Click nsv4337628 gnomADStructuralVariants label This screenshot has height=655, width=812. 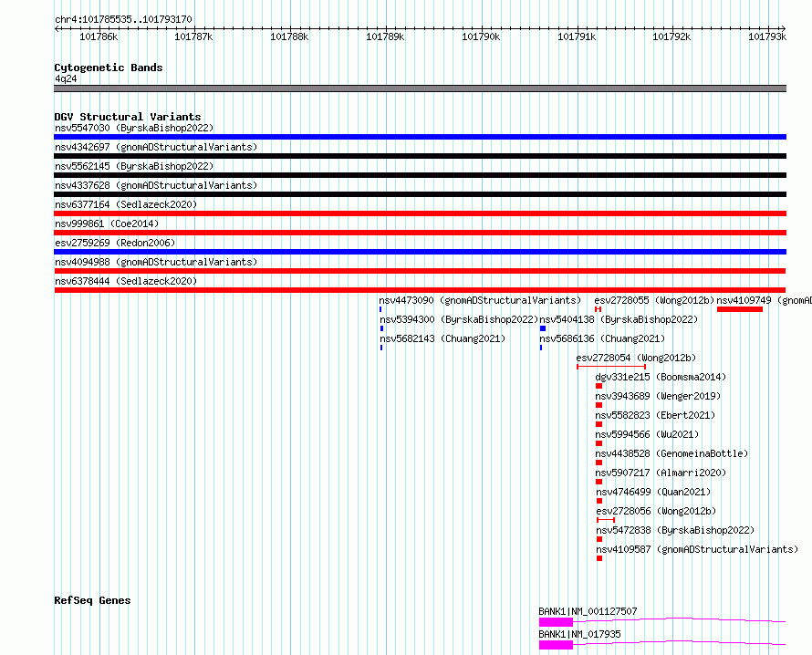pos(156,185)
